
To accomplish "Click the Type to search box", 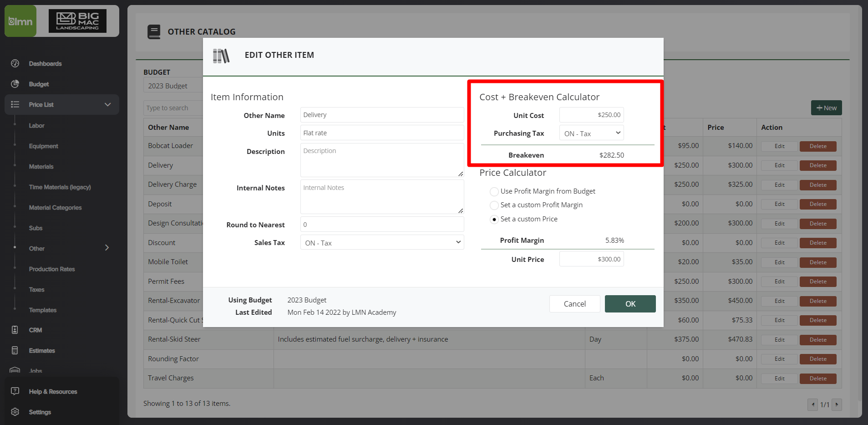I will tap(173, 108).
